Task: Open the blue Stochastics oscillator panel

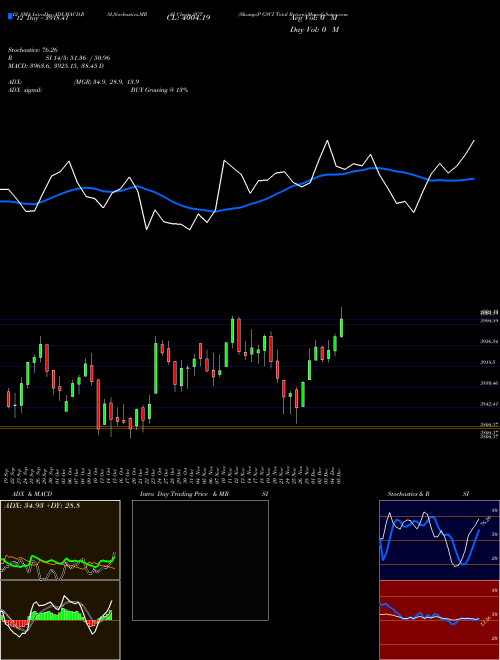Action: [x=439, y=540]
